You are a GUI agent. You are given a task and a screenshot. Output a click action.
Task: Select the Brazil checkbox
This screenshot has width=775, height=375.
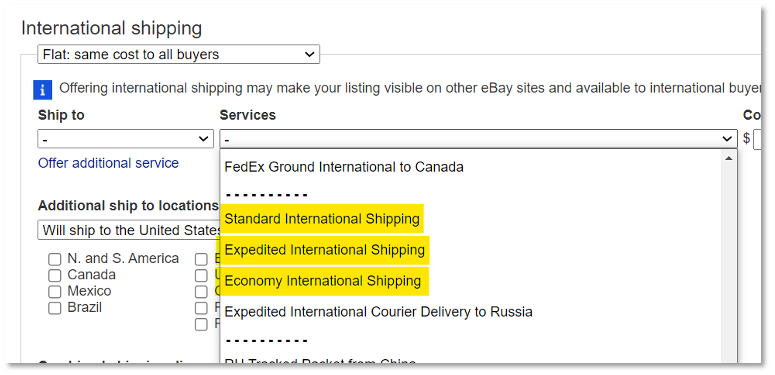tap(54, 308)
